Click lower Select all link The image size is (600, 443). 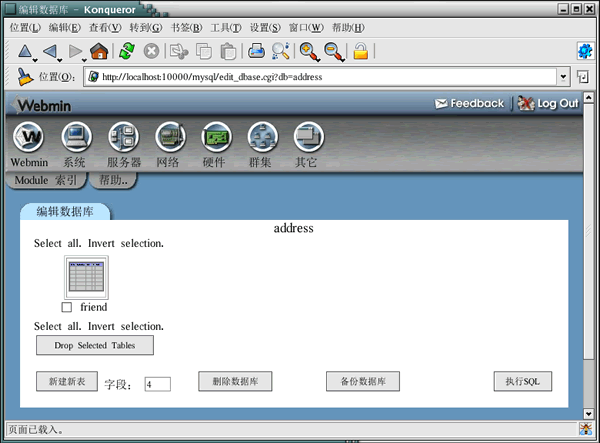[57, 326]
